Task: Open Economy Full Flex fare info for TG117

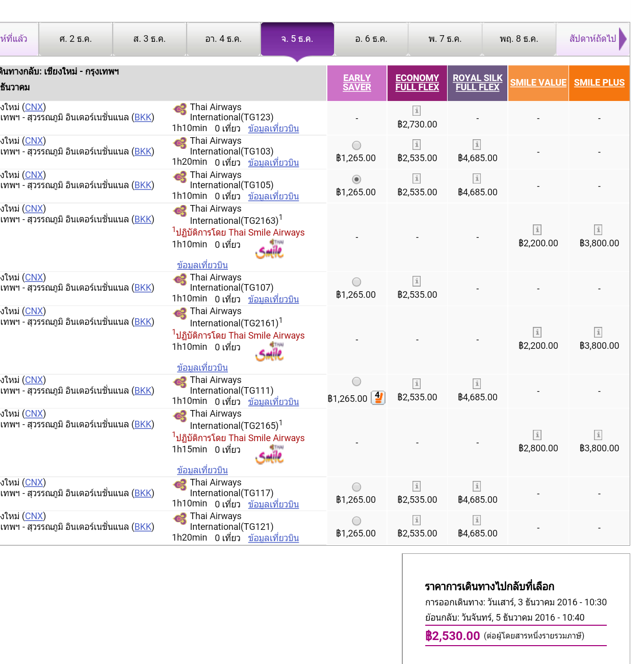Action: click(x=417, y=487)
